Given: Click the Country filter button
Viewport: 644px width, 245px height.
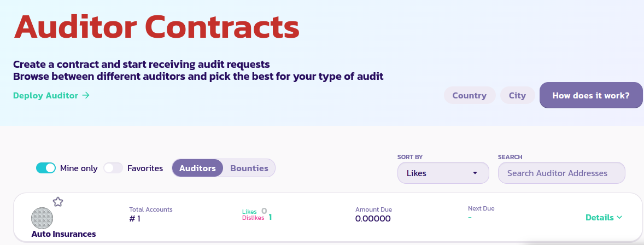Looking at the screenshot, I should (x=469, y=96).
